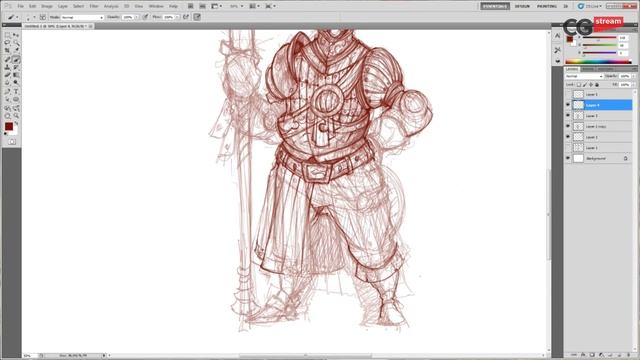Click the Background layer thumbnail
Screen dimensions: 640x360
[578, 158]
